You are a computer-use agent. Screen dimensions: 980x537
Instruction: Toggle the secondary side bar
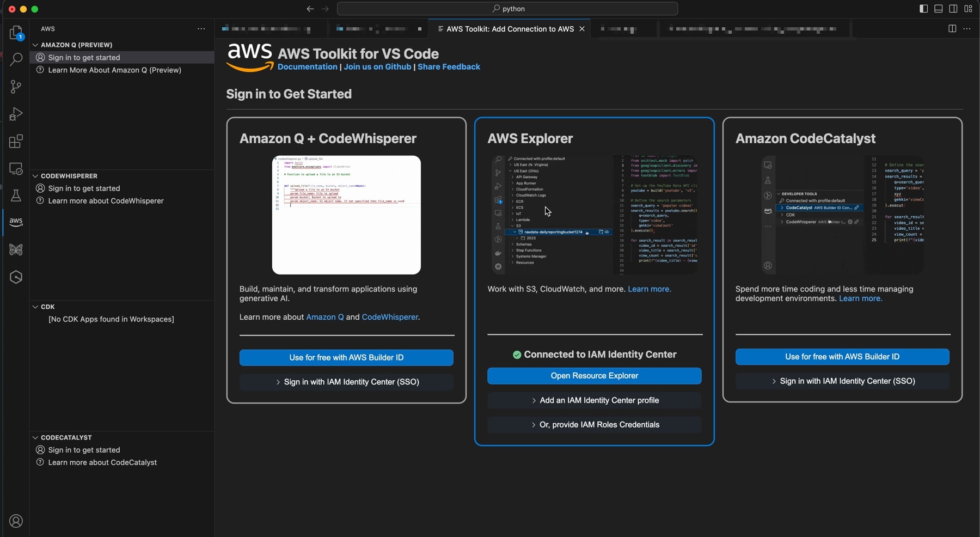(953, 9)
